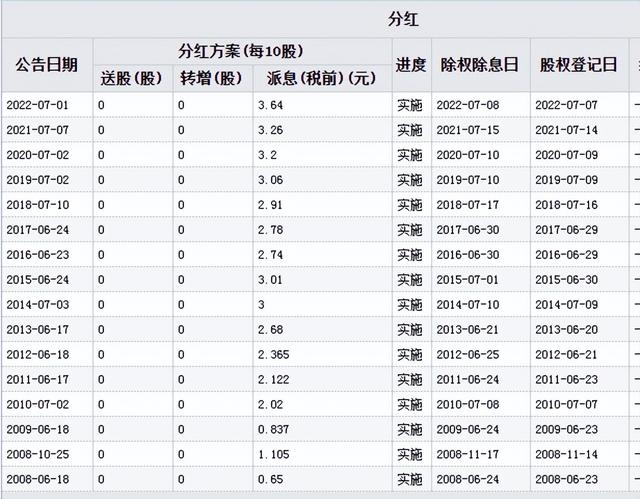640x499 pixels.
Task: Click dividend value 2.78
Action: click(x=270, y=230)
